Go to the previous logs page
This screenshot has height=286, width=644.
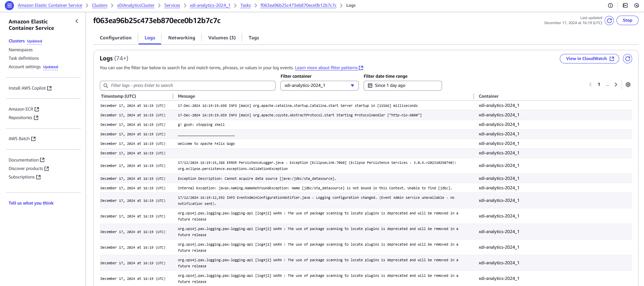point(590,84)
